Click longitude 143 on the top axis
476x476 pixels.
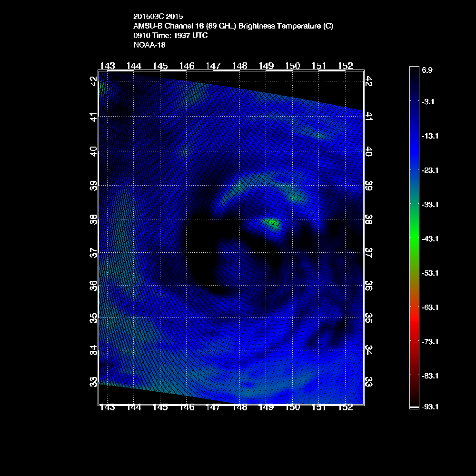[108, 66]
